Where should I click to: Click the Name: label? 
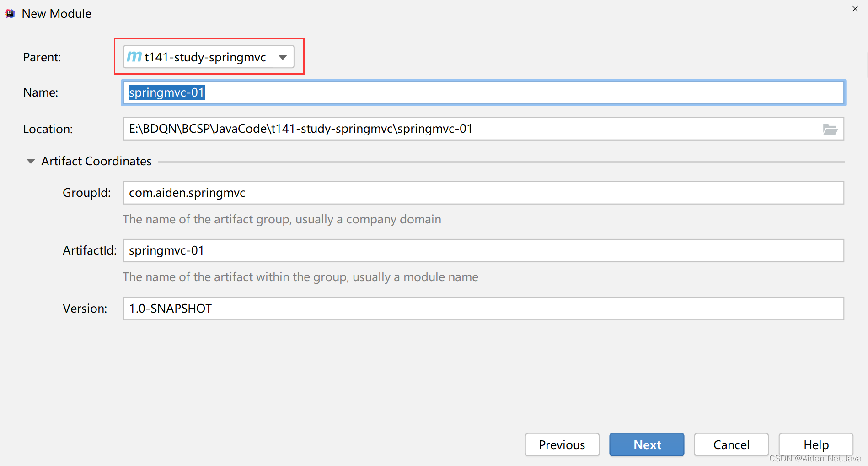(x=41, y=92)
